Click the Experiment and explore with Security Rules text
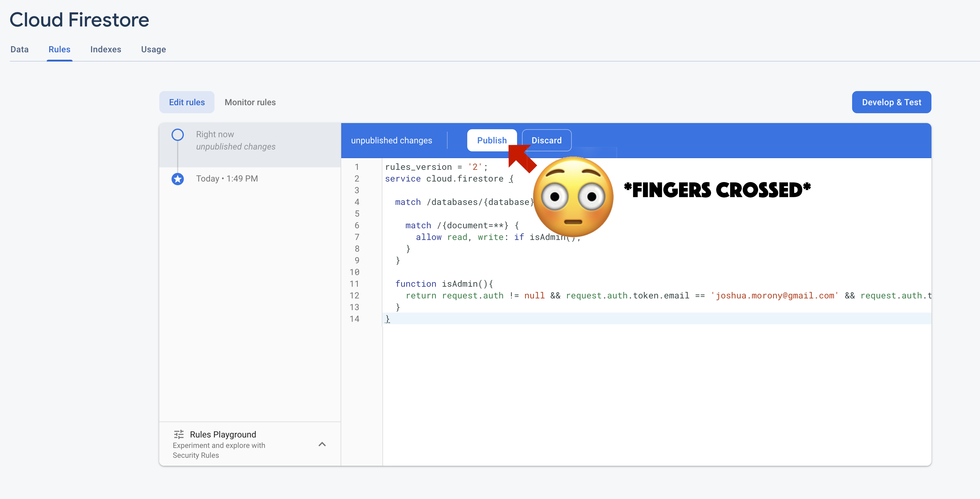 click(219, 450)
